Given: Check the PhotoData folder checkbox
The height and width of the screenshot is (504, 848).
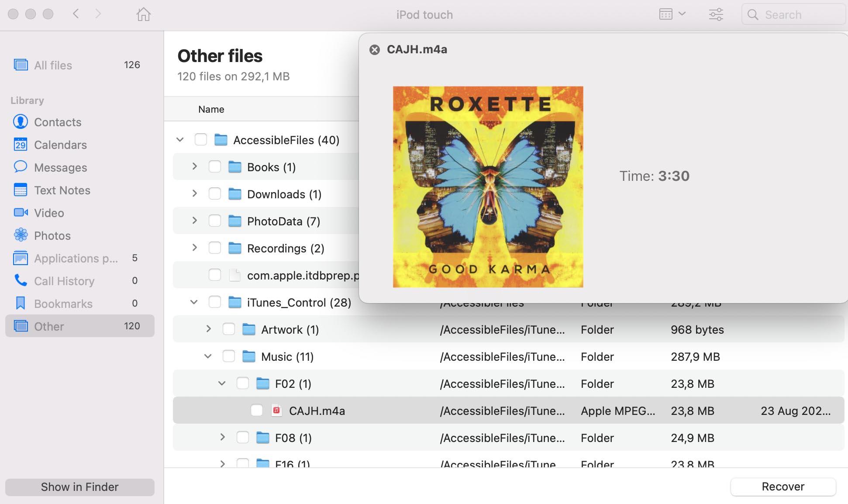Looking at the screenshot, I should pyautogui.click(x=215, y=221).
